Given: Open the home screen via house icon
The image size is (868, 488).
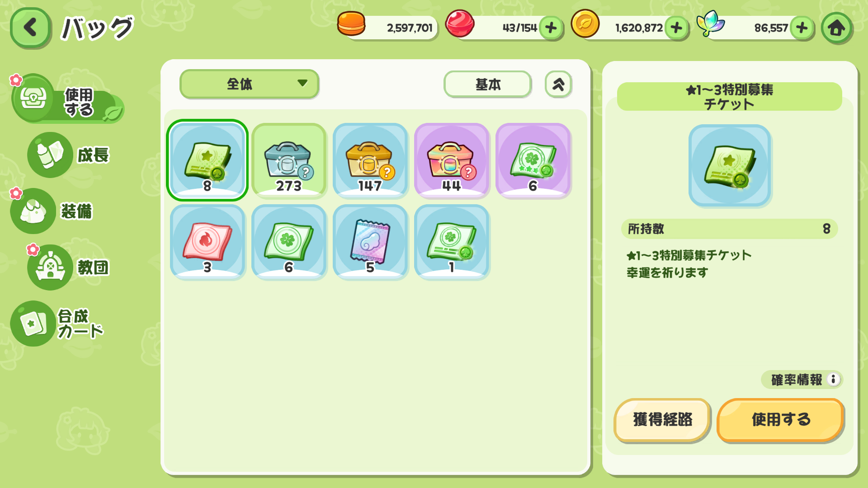Looking at the screenshot, I should 836,28.
